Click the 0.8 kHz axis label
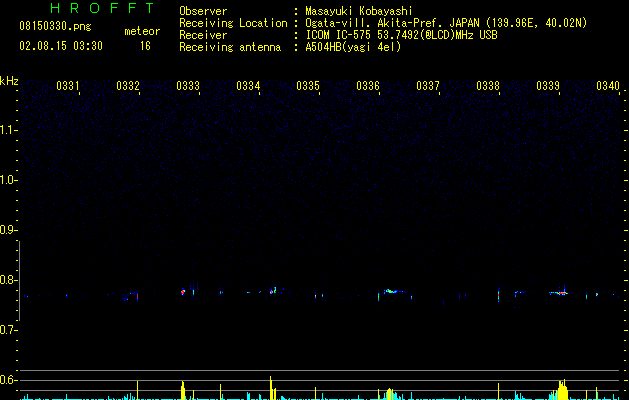Image resolution: width=629 pixels, height=400 pixels. [8, 280]
